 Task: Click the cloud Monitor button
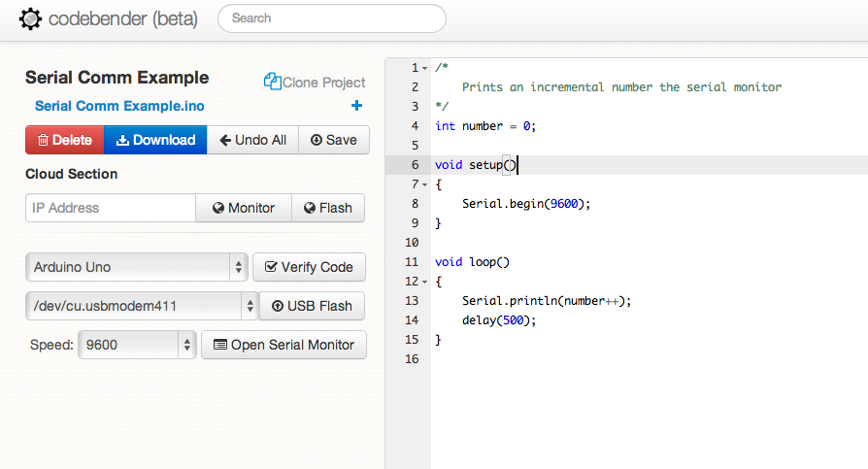pos(244,208)
